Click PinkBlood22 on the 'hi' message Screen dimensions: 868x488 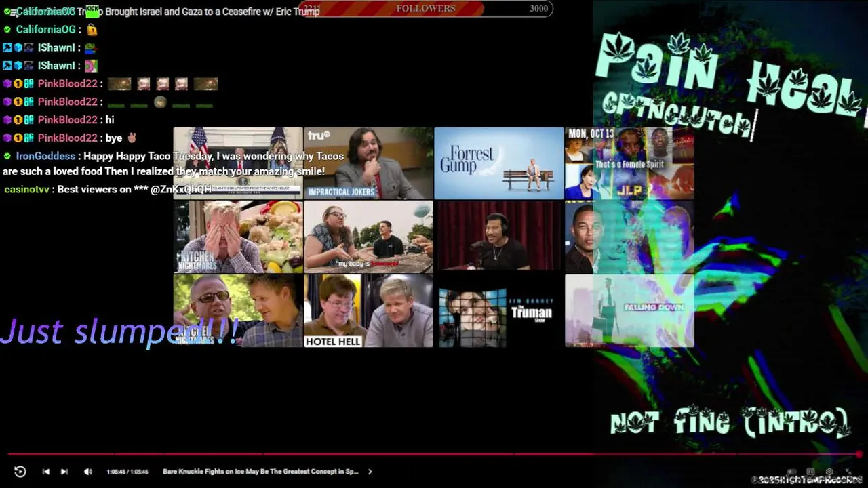[67, 120]
